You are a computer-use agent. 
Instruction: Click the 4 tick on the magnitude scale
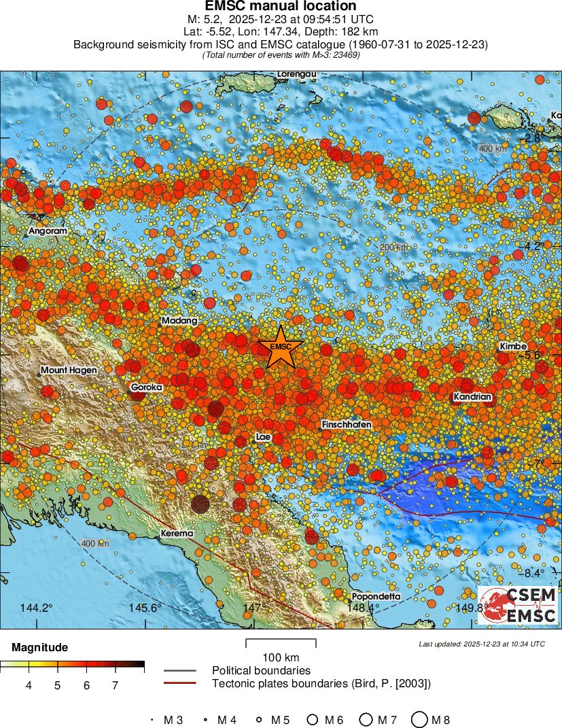click(29, 685)
